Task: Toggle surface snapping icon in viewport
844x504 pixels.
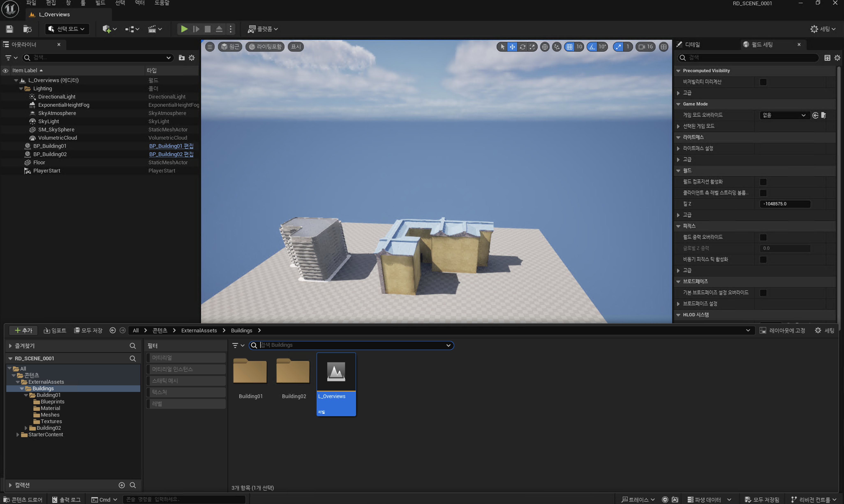Action: pyautogui.click(x=557, y=46)
